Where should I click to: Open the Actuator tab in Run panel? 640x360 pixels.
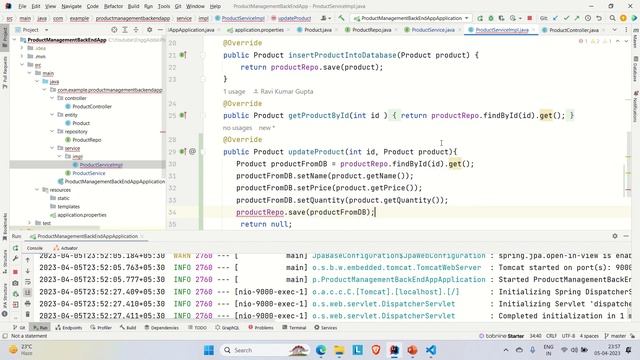coord(65,248)
